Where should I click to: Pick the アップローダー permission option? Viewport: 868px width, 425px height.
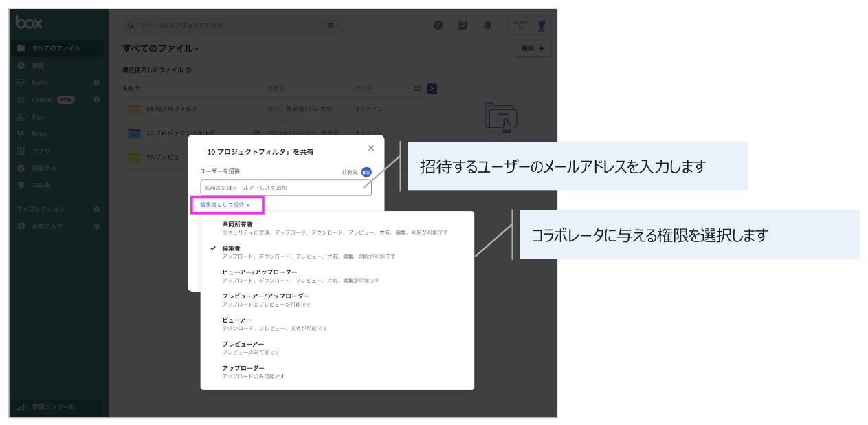click(x=243, y=368)
